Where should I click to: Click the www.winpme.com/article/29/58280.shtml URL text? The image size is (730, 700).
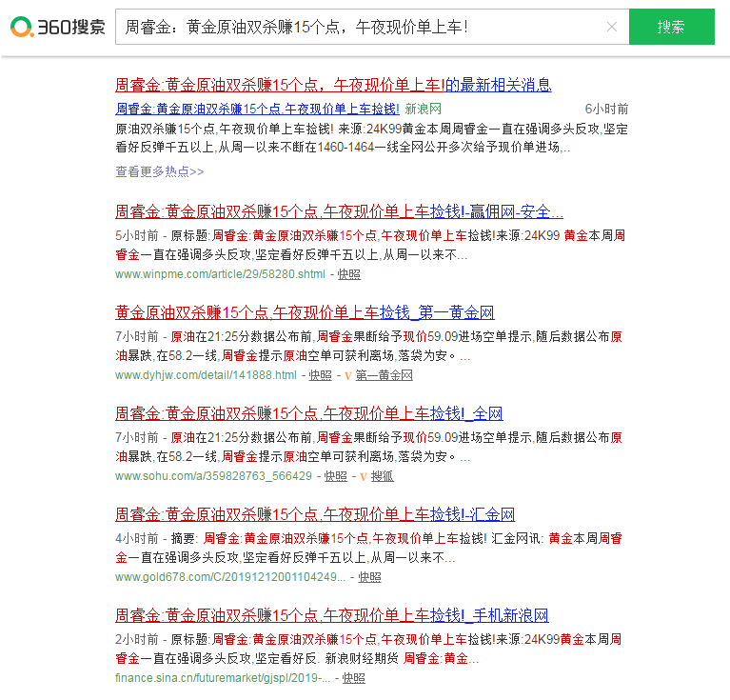click(220, 274)
